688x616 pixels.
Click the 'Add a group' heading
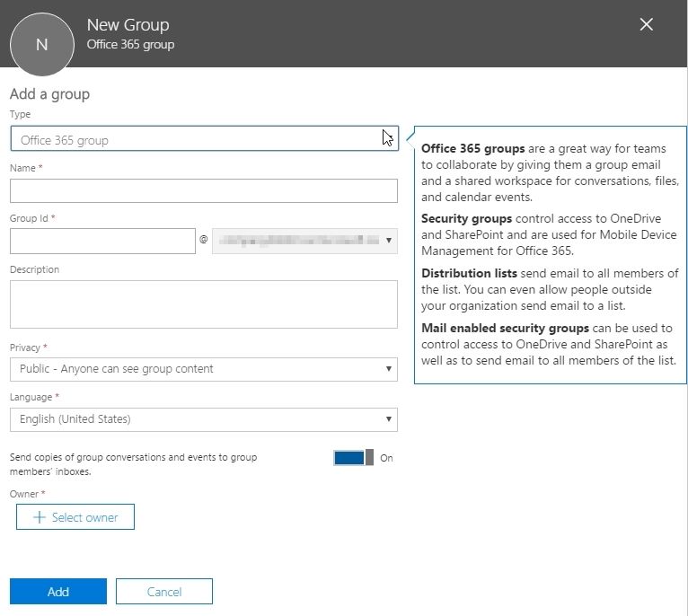49,94
